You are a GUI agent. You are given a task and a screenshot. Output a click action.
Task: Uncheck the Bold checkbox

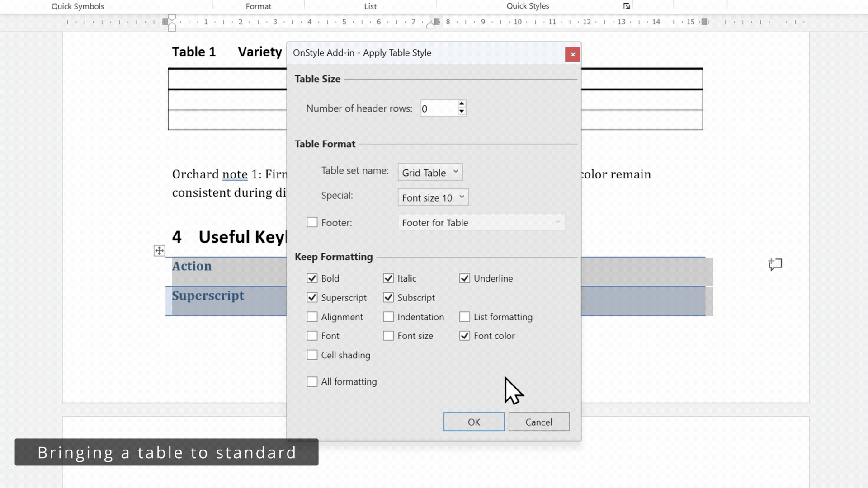click(x=312, y=278)
